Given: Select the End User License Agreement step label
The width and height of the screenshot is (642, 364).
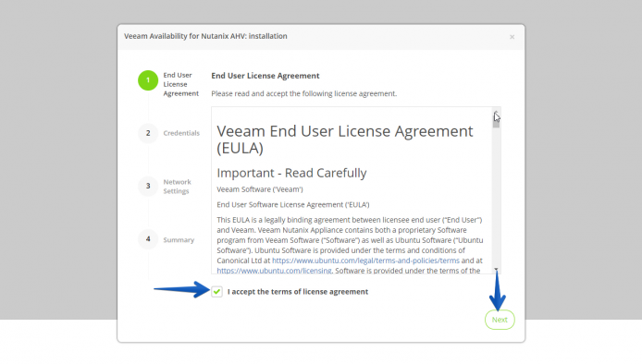Looking at the screenshot, I should pyautogui.click(x=180, y=84).
